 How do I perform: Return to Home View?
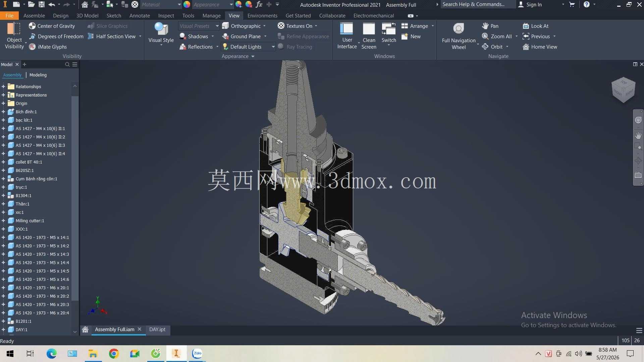point(540,47)
